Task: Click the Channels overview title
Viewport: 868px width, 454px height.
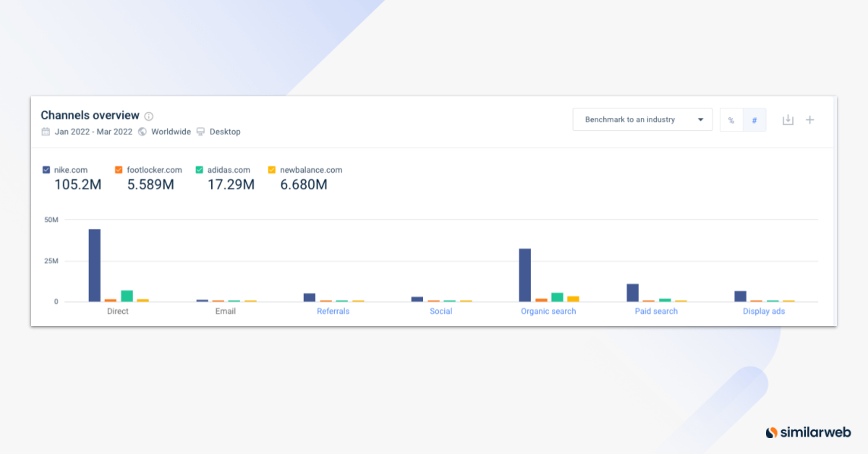Action: [x=90, y=116]
